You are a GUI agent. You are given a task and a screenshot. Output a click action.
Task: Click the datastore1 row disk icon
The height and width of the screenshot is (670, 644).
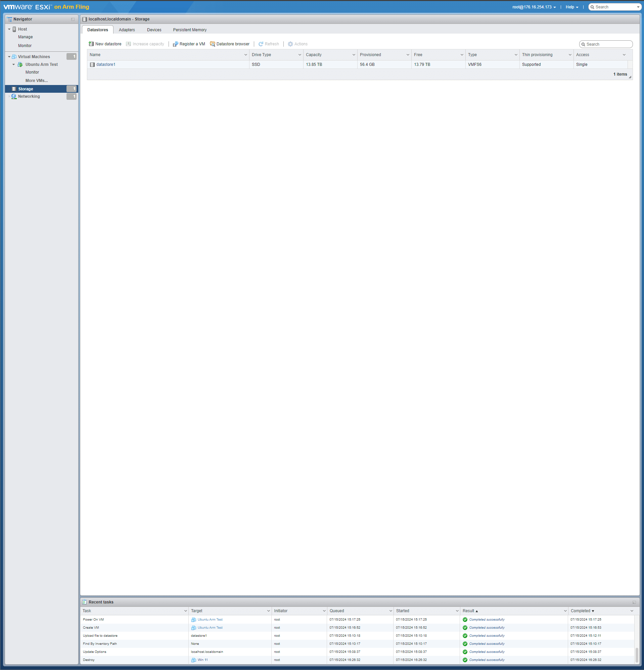pyautogui.click(x=92, y=65)
